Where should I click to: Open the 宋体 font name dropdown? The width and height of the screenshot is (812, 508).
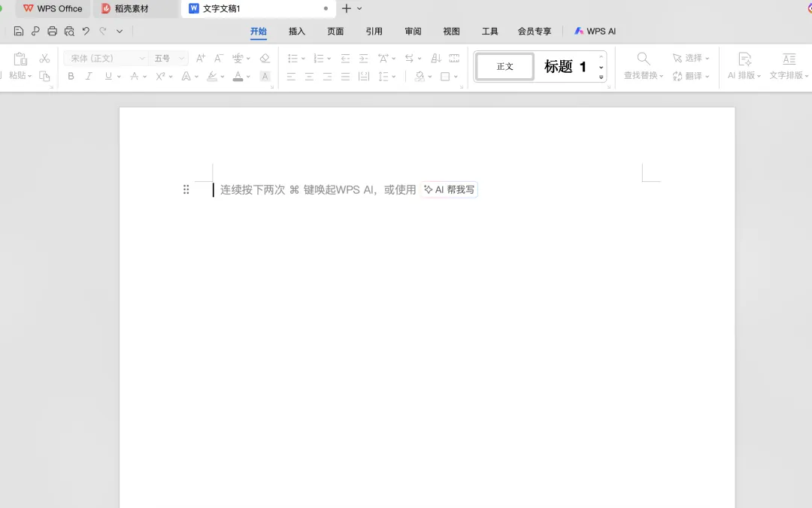tap(106, 59)
